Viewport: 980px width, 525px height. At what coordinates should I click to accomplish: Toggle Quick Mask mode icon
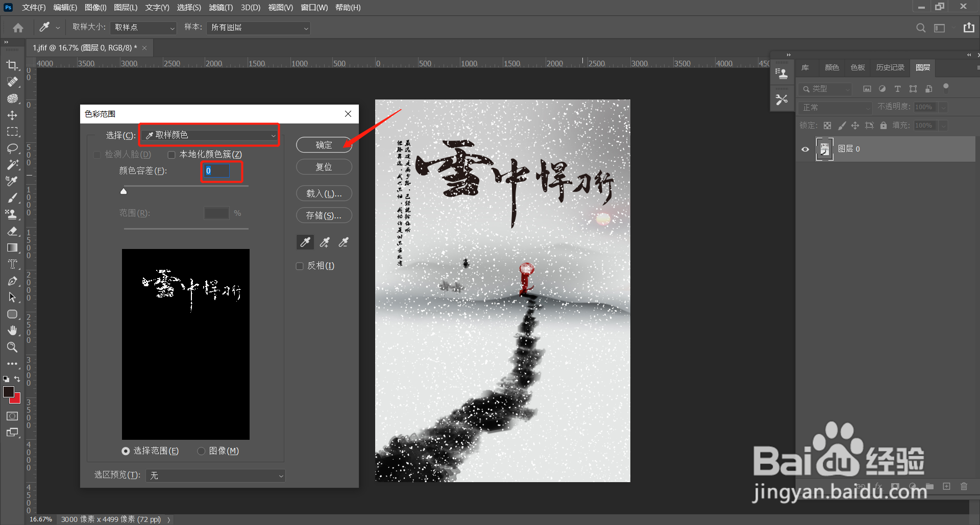(x=12, y=416)
